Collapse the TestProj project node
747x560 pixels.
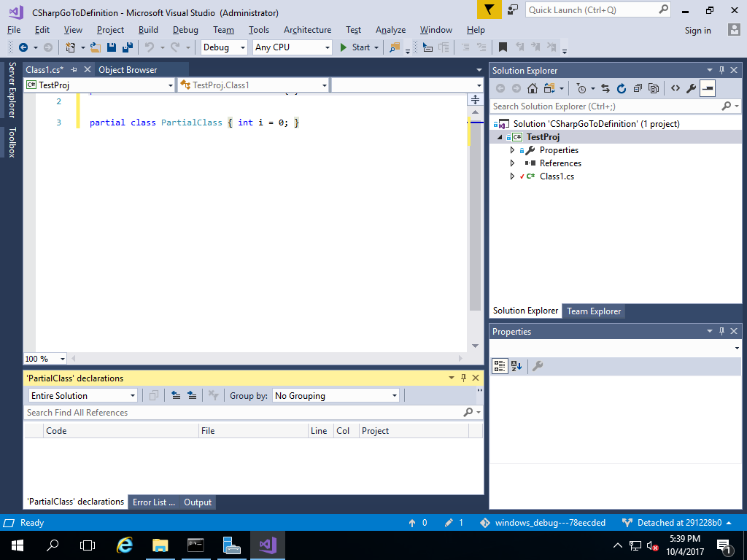point(500,137)
